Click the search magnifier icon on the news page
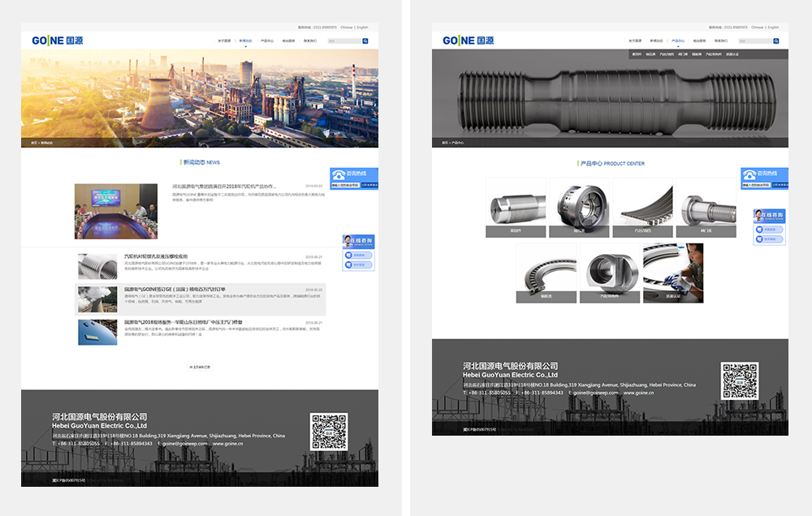This screenshot has height=516, width=812. [365, 41]
